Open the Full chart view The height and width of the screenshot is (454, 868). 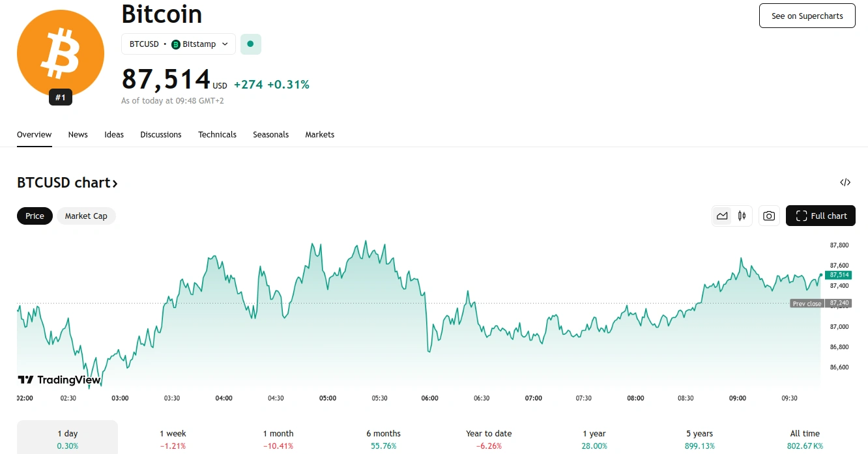(x=820, y=216)
